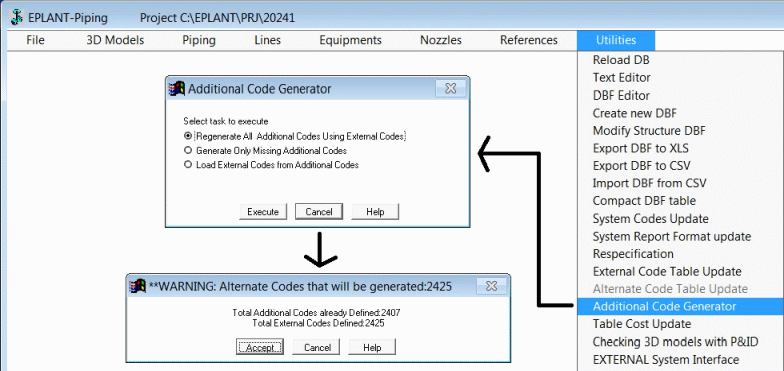Open the Nozzles menu
The image size is (784, 371).
(441, 40)
